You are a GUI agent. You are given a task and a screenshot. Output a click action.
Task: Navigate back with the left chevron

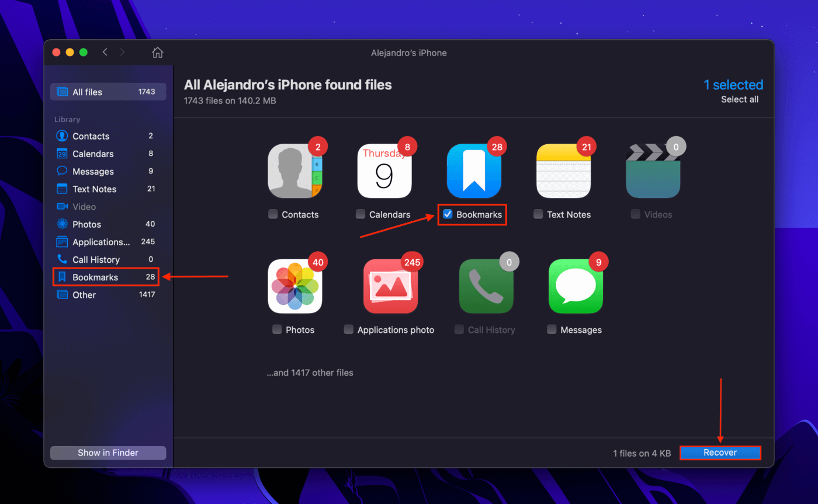pyautogui.click(x=105, y=52)
